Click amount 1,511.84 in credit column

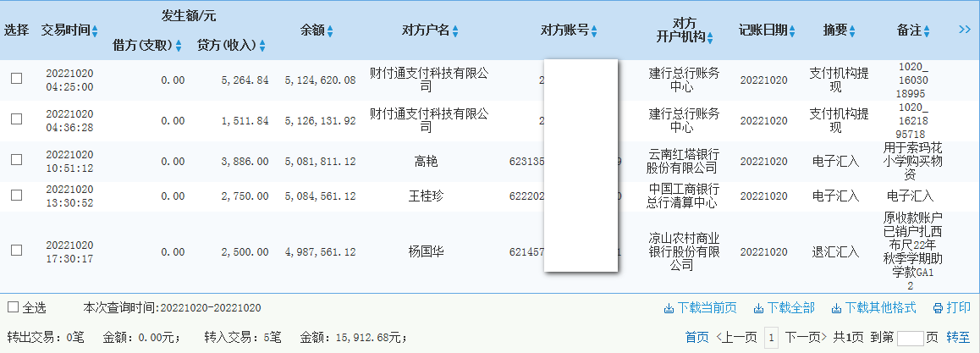(x=245, y=120)
